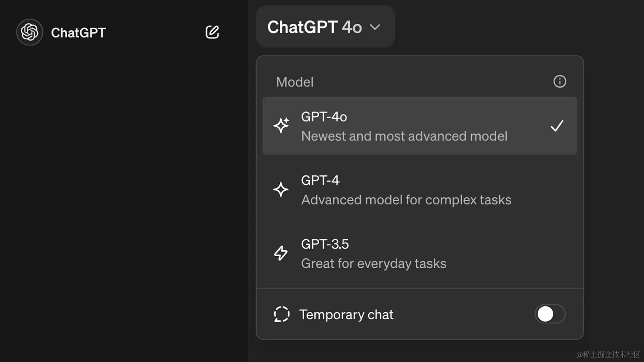This screenshot has width=644, height=362.
Task: Disable the Temporary chat switch
Action: 550,315
